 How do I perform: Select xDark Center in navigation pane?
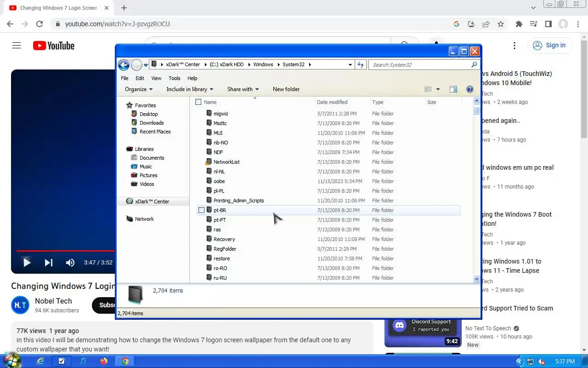[152, 201]
